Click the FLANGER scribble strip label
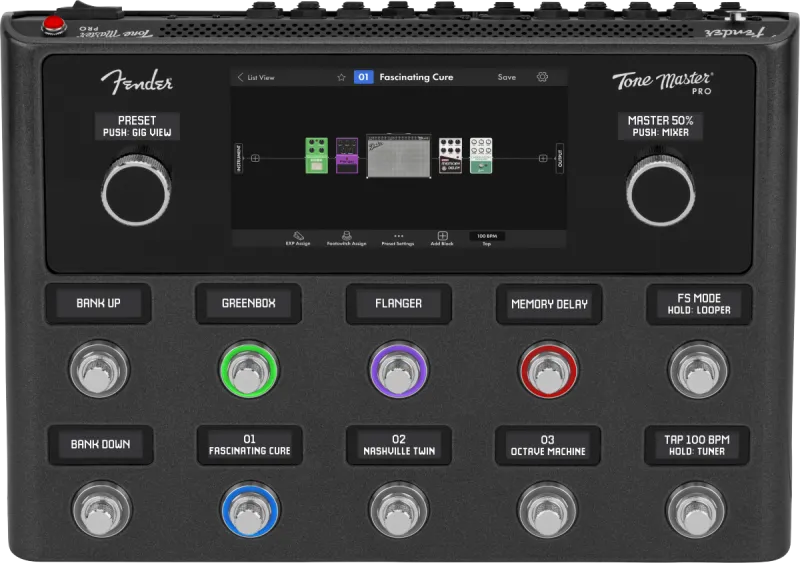Image resolution: width=800 pixels, height=563 pixels. 398,304
